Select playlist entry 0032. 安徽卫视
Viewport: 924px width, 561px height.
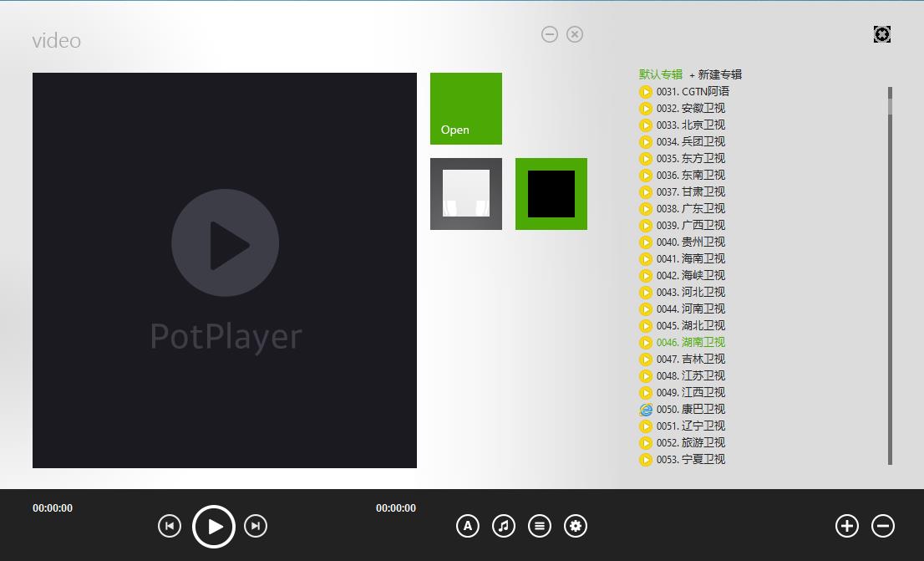(683, 109)
